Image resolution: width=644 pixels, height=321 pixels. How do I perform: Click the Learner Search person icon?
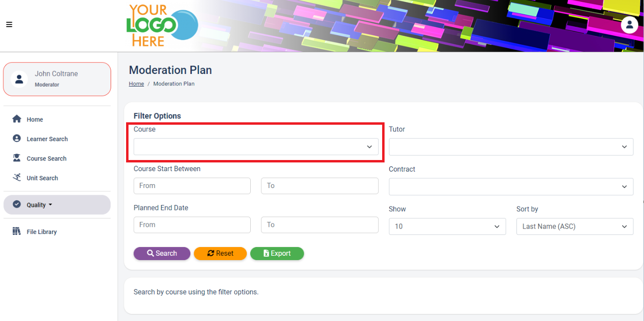pyautogui.click(x=17, y=139)
